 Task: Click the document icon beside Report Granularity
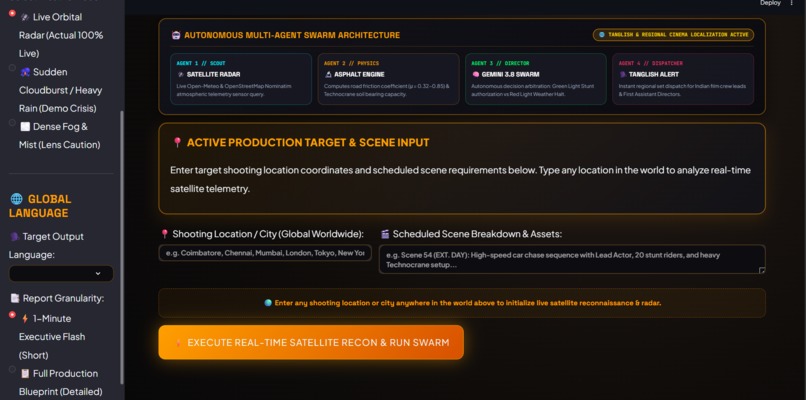14,298
